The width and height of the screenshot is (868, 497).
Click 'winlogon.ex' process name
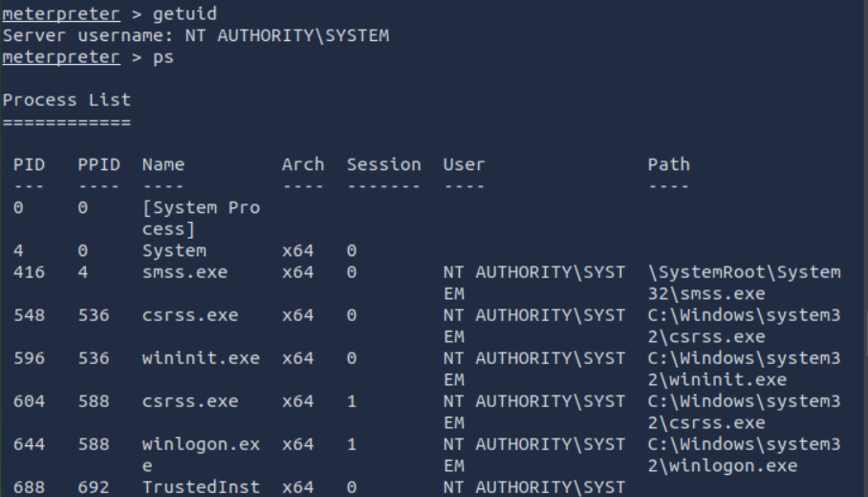point(201,445)
